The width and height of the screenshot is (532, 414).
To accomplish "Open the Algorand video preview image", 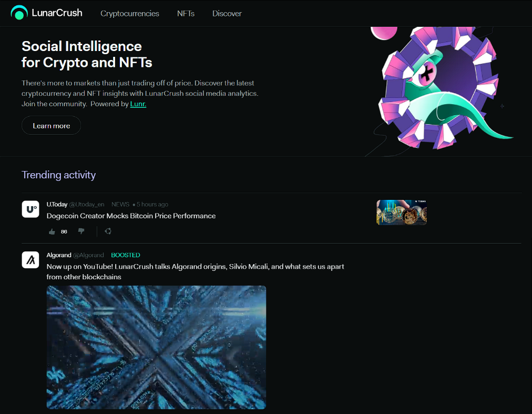I will [x=157, y=347].
